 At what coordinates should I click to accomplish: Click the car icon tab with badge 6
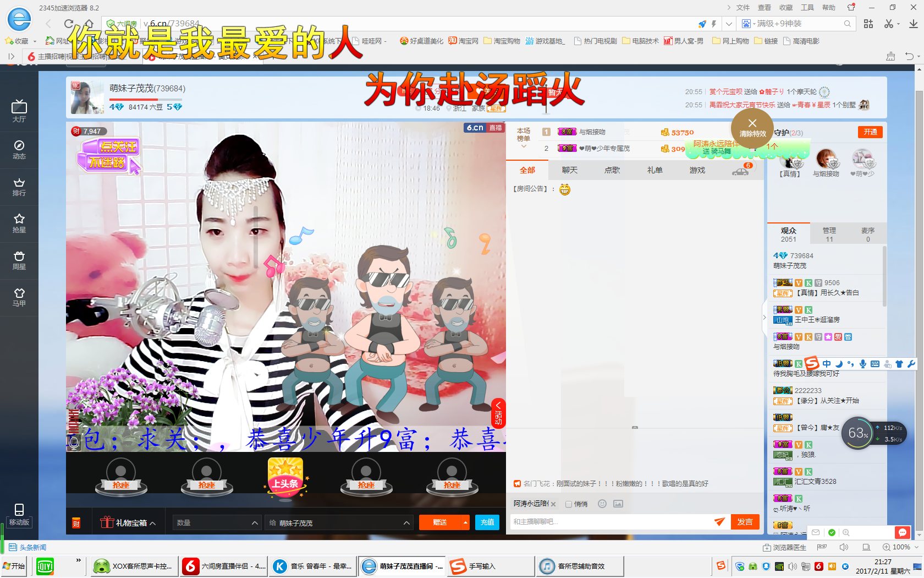pyautogui.click(x=741, y=170)
